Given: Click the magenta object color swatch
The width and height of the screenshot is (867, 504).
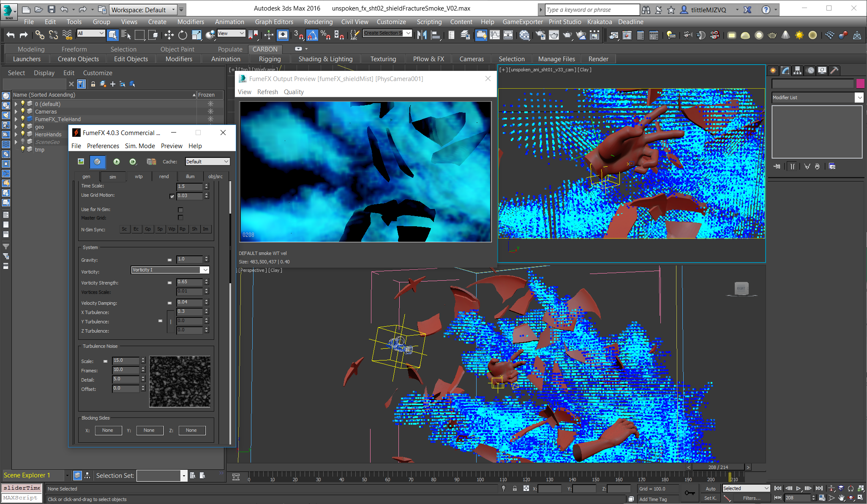Looking at the screenshot, I should coord(860,84).
